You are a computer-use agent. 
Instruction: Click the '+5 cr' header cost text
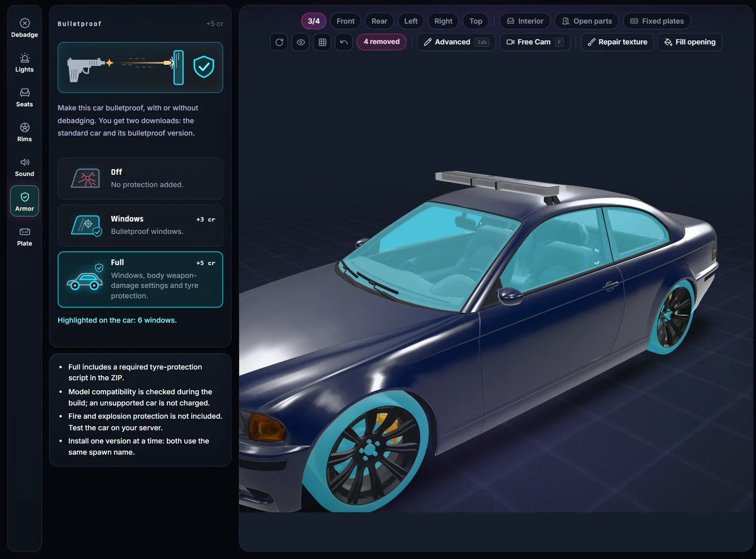(215, 24)
